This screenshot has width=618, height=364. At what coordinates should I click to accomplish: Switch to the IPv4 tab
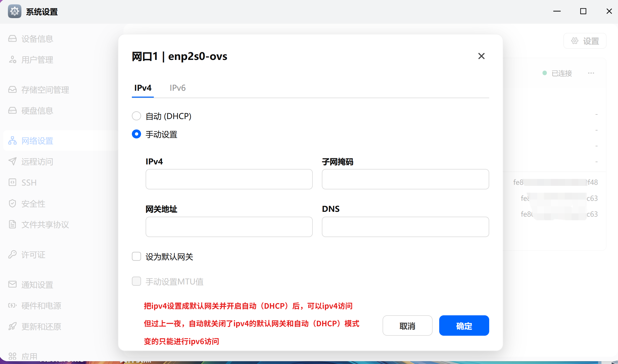coord(142,88)
